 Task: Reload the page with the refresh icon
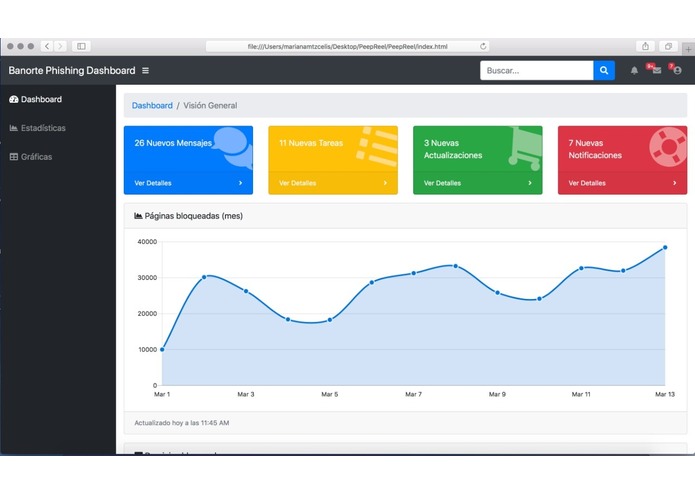point(483,46)
